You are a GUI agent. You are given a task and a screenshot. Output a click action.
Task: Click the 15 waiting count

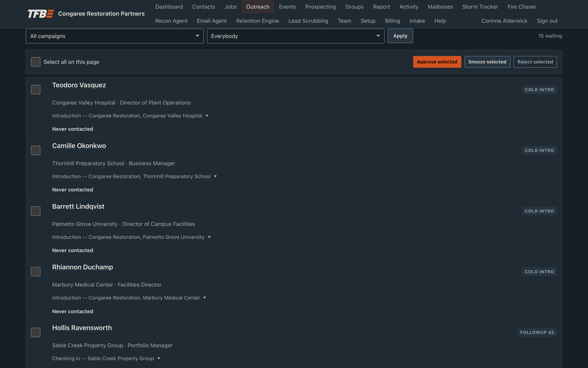coord(550,36)
